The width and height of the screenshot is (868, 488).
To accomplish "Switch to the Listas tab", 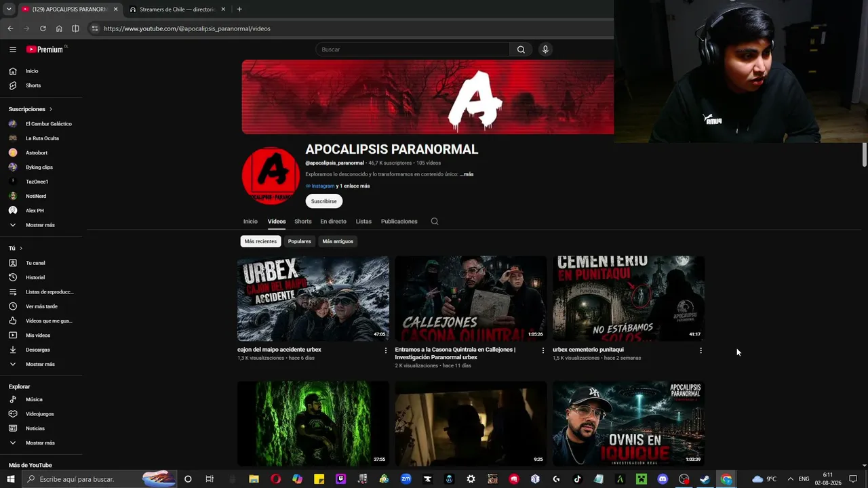I will pyautogui.click(x=363, y=222).
